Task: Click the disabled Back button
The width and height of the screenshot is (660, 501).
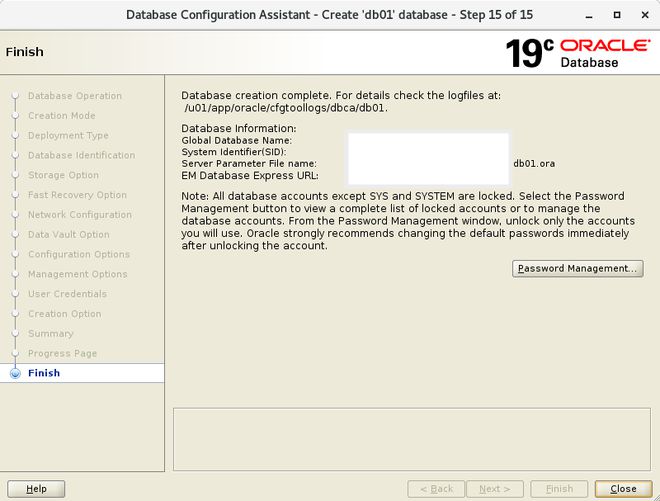Action: point(436,489)
